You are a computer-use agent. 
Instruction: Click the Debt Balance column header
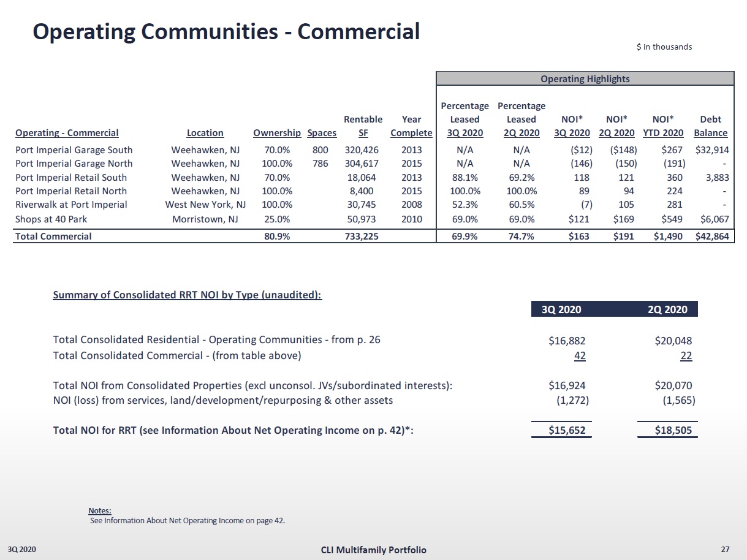pos(710,126)
